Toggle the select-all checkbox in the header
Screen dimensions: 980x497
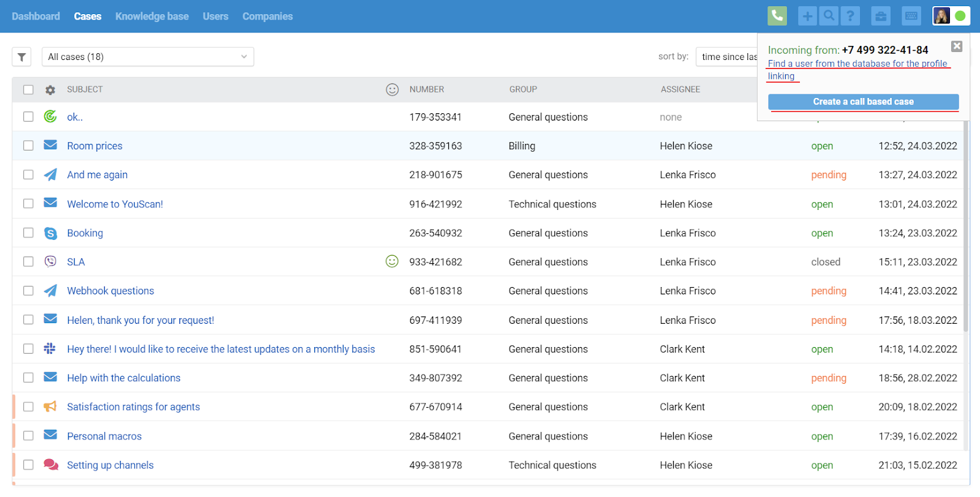[x=28, y=90]
